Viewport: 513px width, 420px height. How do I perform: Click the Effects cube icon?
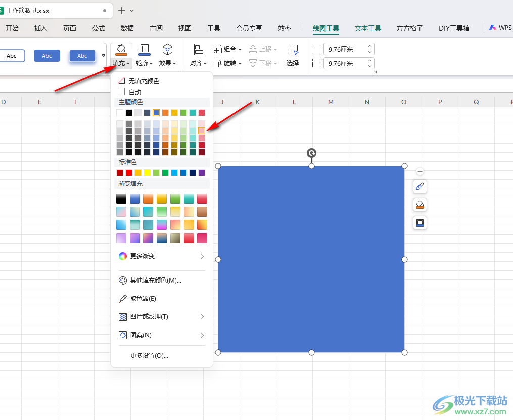[167, 50]
